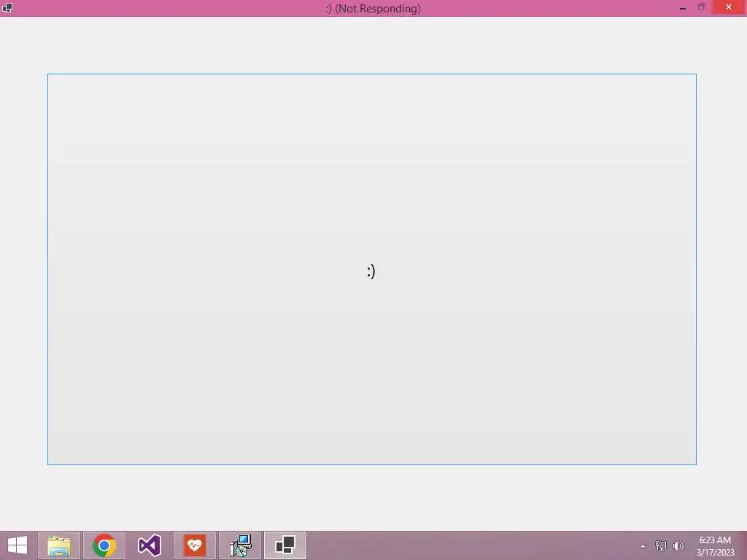This screenshot has height=560, width=747.
Task: Open File Explorer from the taskbar
Action: point(59,545)
